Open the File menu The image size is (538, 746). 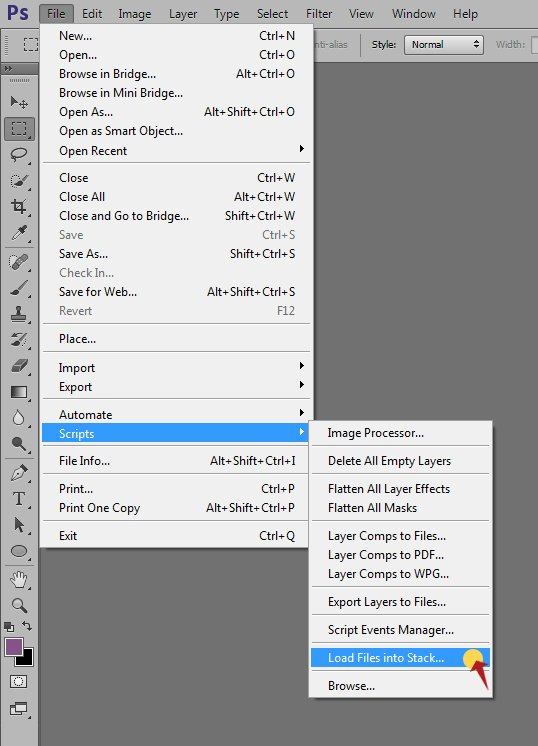pyautogui.click(x=56, y=13)
